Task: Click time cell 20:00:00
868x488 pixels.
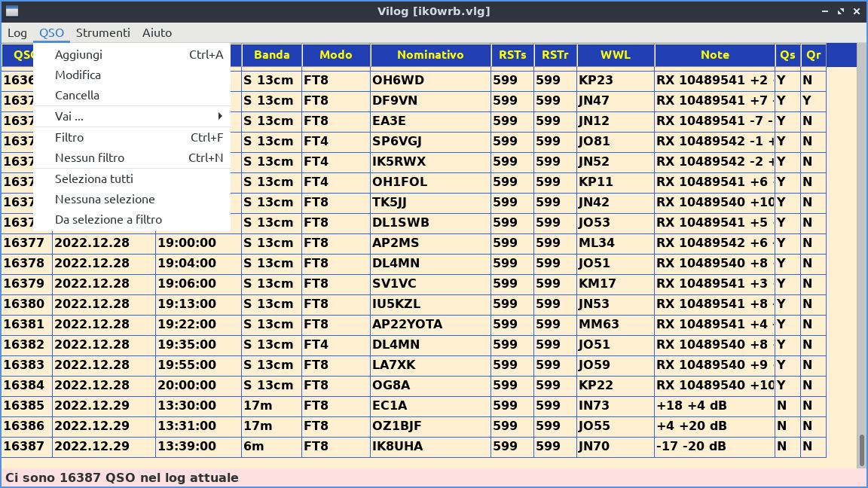Action: (198, 385)
